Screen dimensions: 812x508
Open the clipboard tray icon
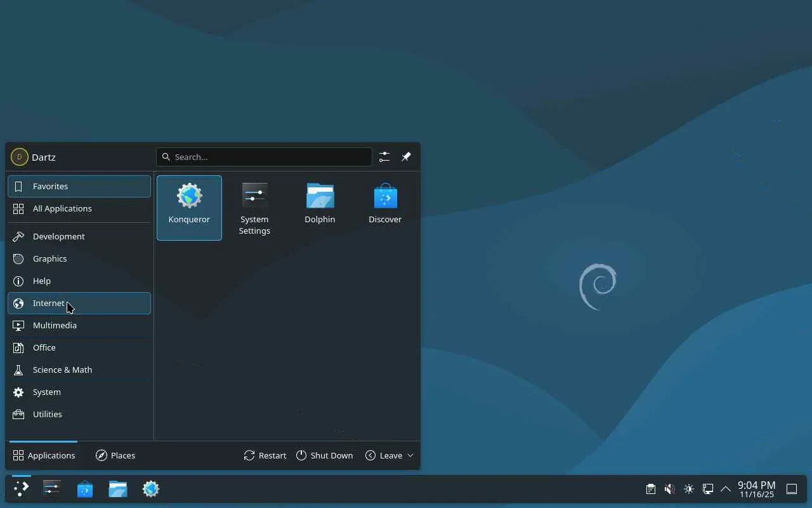pos(651,489)
